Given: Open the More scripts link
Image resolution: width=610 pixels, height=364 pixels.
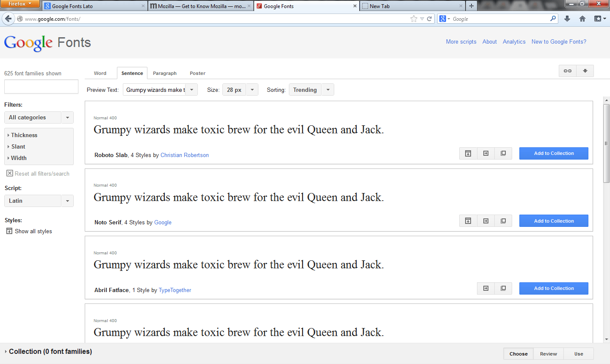Looking at the screenshot, I should (x=461, y=41).
